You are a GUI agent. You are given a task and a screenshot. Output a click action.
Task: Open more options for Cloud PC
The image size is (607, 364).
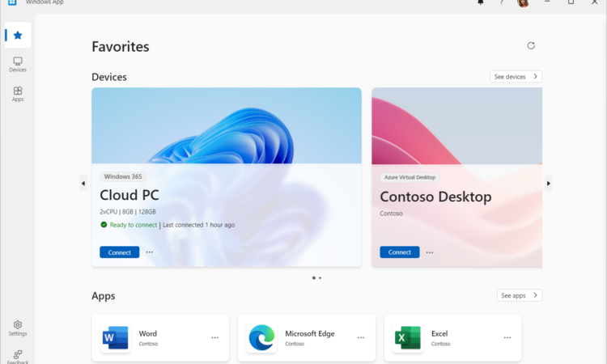[150, 252]
